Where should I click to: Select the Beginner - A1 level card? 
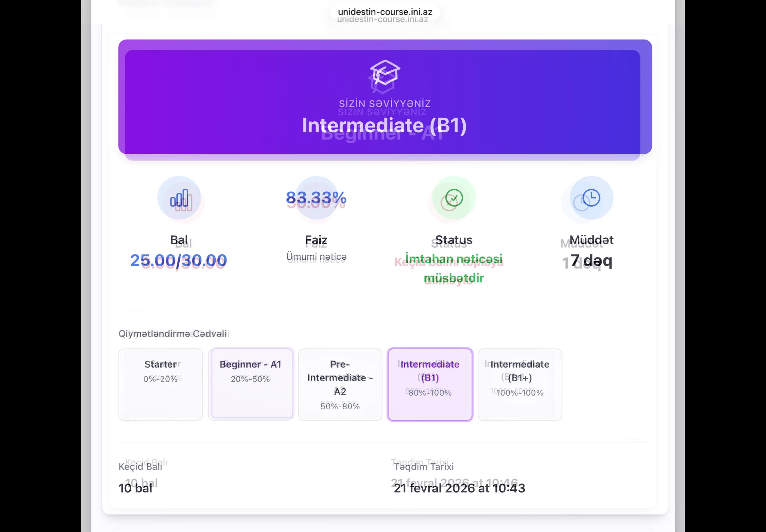click(250, 384)
